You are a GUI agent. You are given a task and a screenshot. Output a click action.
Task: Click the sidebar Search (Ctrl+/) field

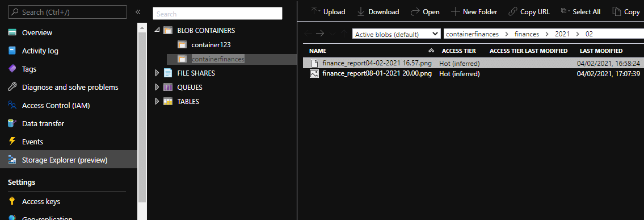coord(68,12)
